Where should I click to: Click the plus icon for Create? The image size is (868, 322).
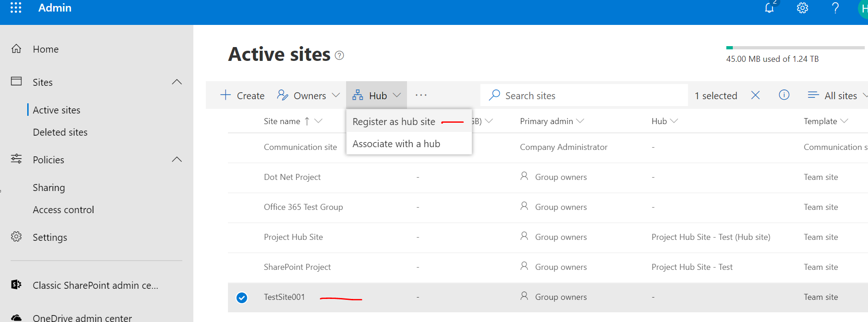pos(226,95)
